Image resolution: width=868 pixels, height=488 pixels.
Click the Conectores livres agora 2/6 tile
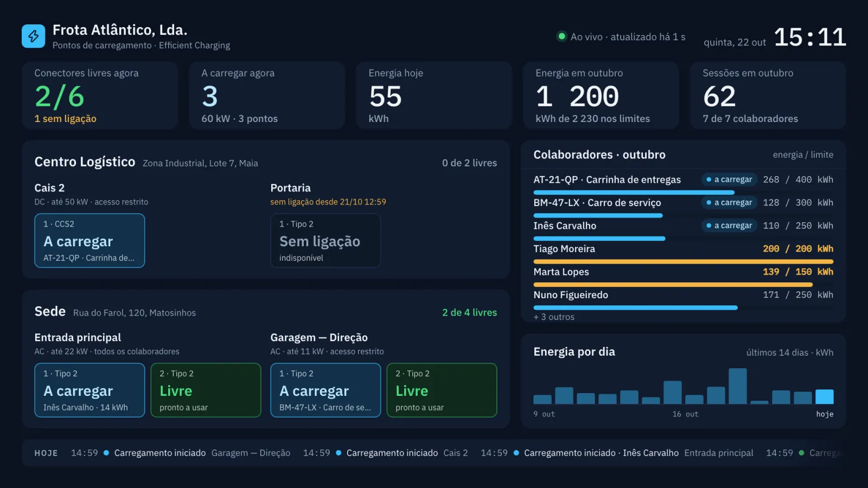click(100, 95)
